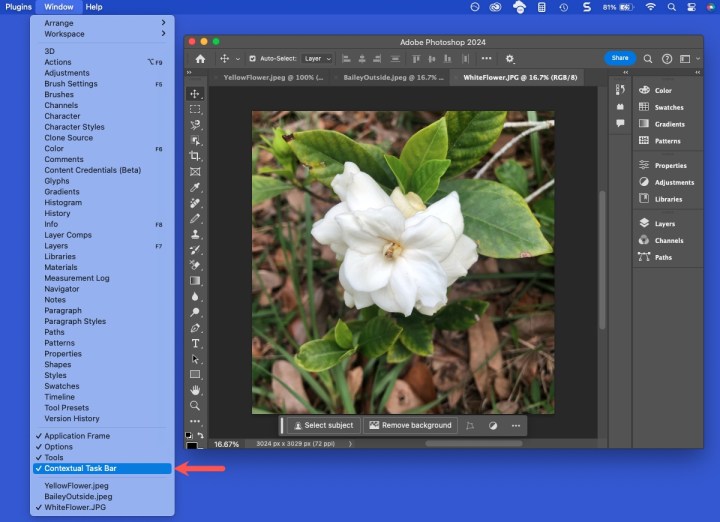The width and height of the screenshot is (720, 522).
Task: Switch to YellowFlower.jpeg document tab
Action: pyautogui.click(x=272, y=78)
